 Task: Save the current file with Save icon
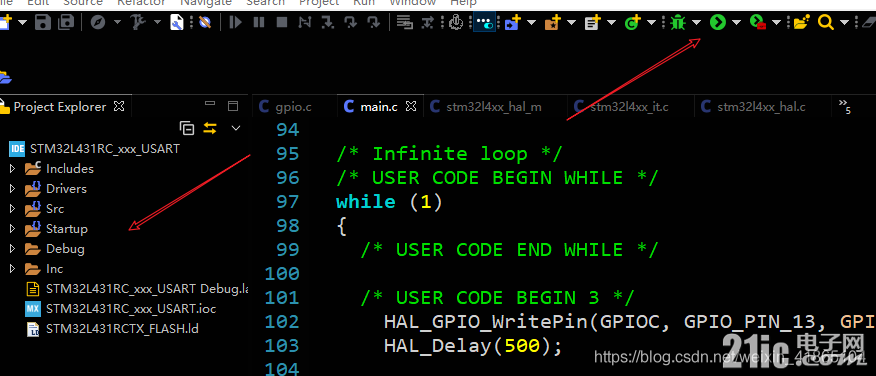43,22
